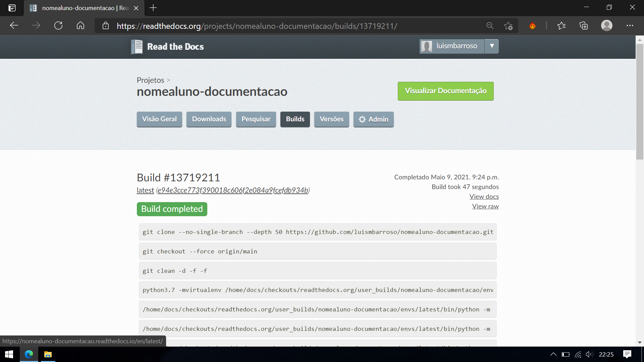Open the commit hash e94e3cce link
Image resolution: width=644 pixels, height=362 pixels.
(x=233, y=190)
